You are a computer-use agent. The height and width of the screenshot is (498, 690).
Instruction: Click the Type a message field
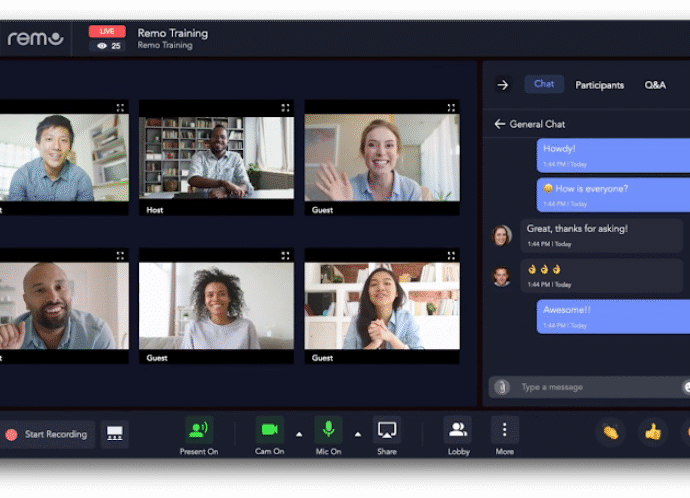[595, 387]
